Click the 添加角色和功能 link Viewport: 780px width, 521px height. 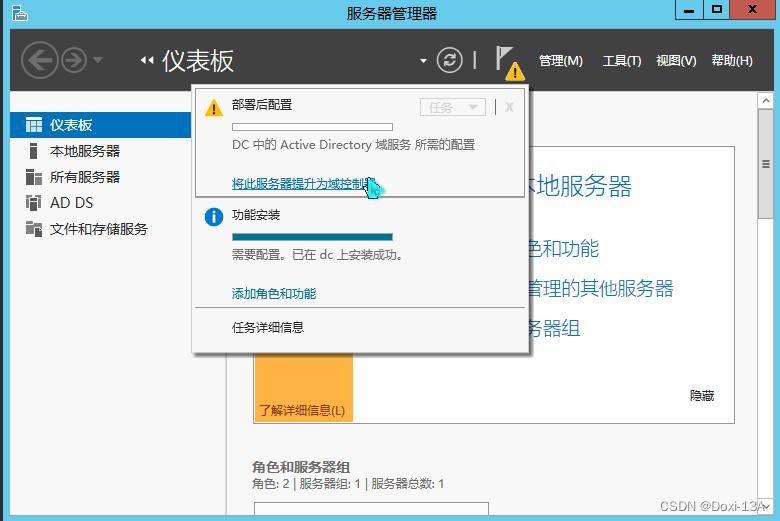[274, 294]
